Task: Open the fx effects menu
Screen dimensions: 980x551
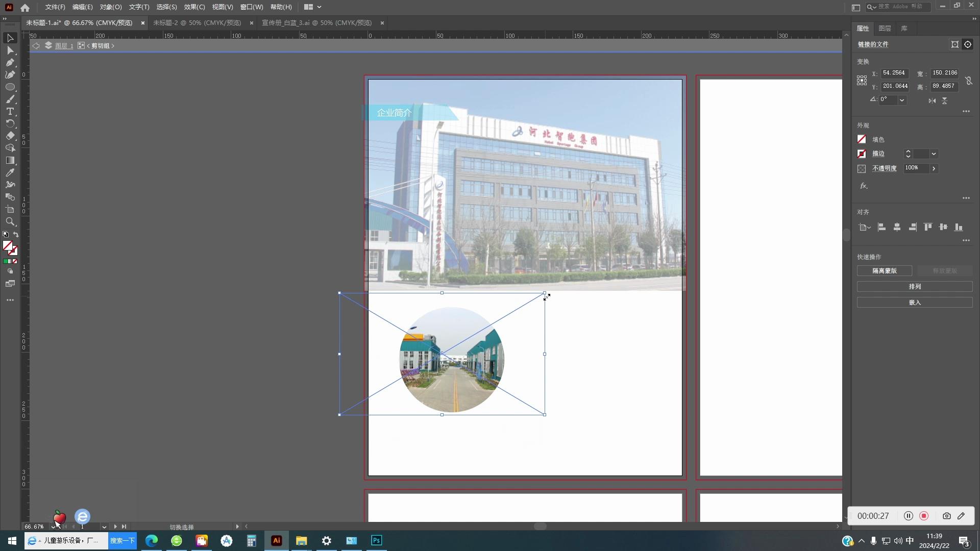Action: click(864, 186)
